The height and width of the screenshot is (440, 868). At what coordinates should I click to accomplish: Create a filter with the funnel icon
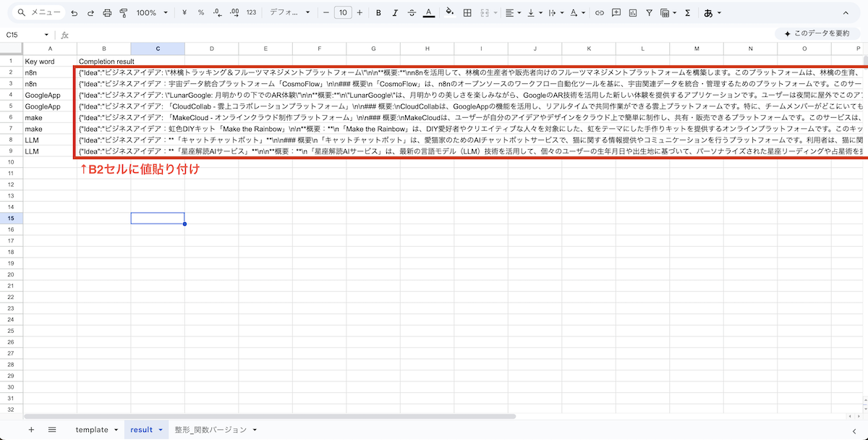coord(649,13)
